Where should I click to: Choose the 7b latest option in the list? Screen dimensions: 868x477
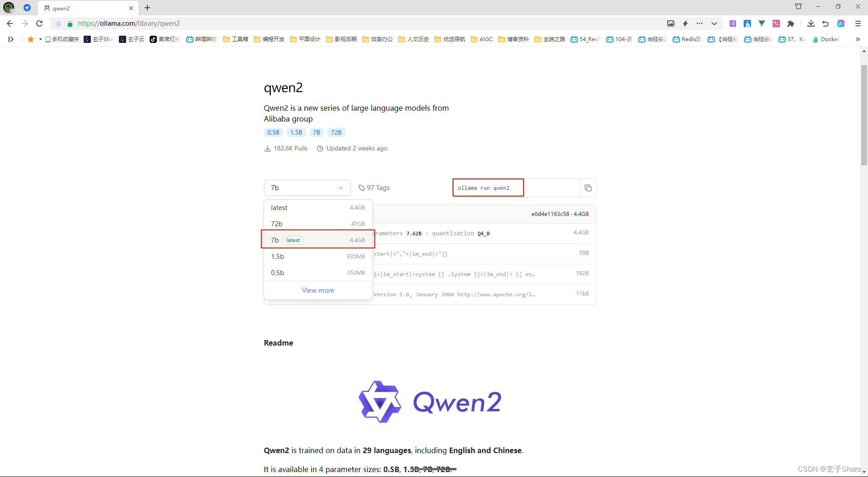pyautogui.click(x=318, y=240)
